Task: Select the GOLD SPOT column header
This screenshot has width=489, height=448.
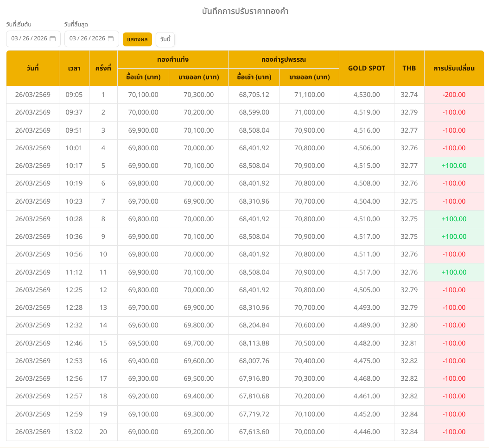Action: click(366, 68)
